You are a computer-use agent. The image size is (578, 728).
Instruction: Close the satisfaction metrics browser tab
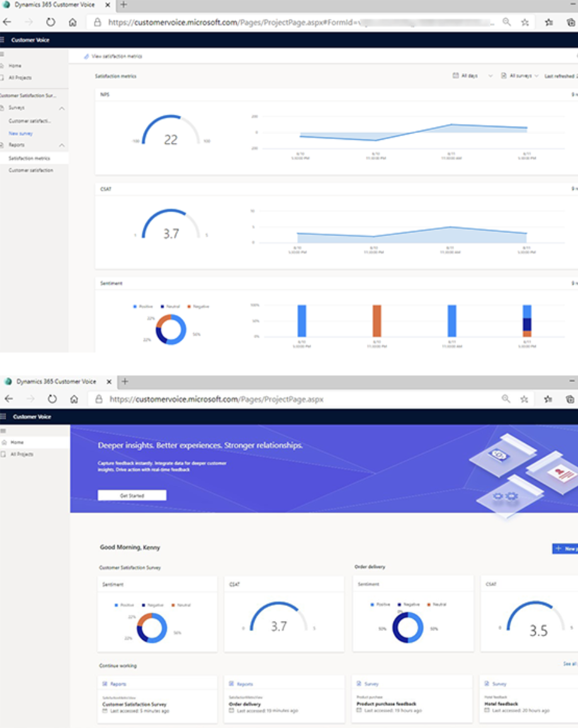(x=107, y=4)
